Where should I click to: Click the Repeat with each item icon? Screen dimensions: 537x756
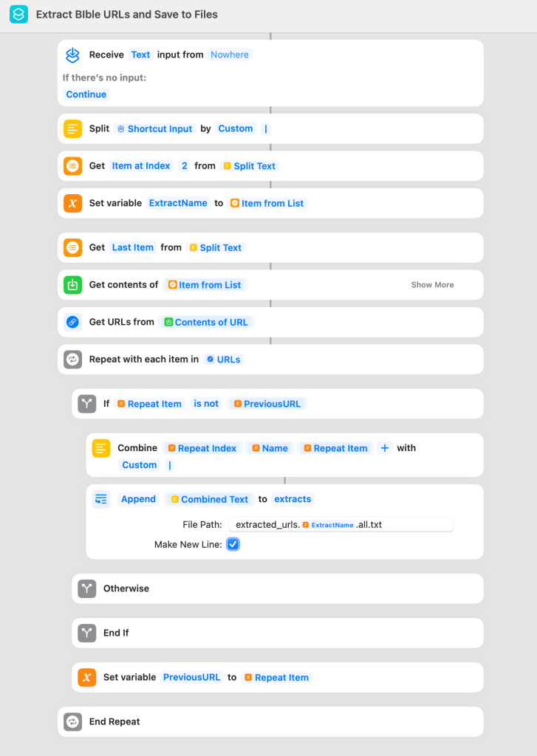click(x=72, y=360)
